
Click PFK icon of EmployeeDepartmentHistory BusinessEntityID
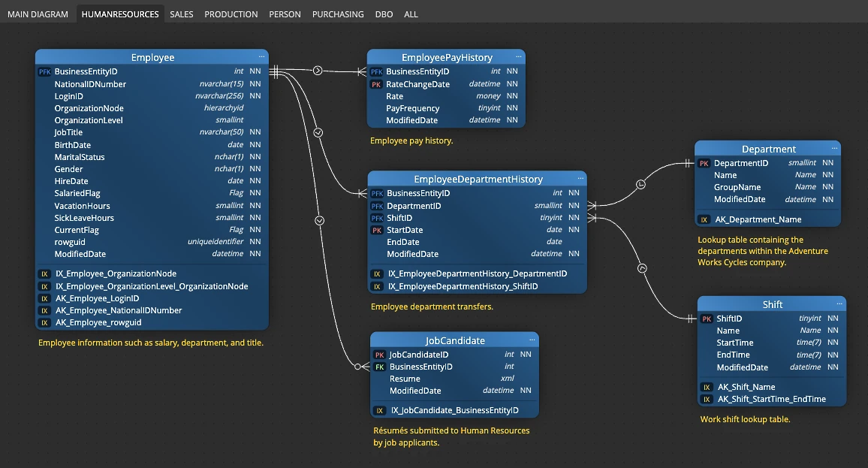(377, 193)
